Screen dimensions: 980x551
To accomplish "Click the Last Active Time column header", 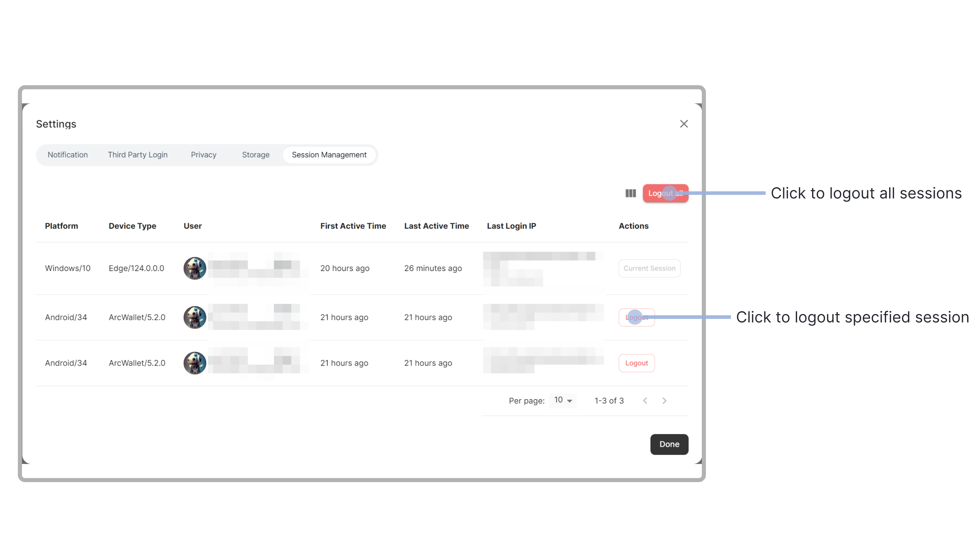I will 436,226.
